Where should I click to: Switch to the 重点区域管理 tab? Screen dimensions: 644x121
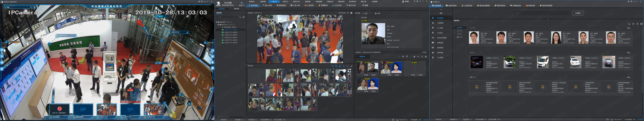(x=483, y=5)
